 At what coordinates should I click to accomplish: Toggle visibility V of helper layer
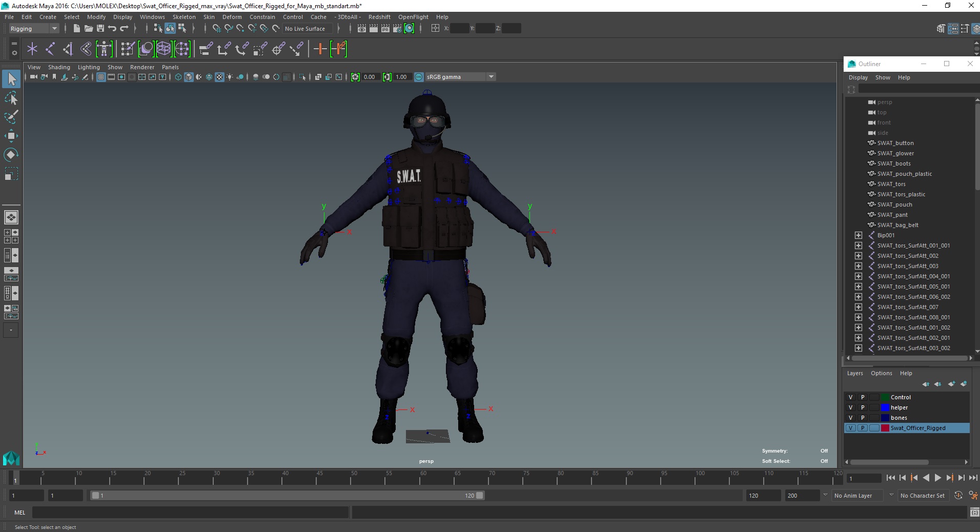(851, 407)
